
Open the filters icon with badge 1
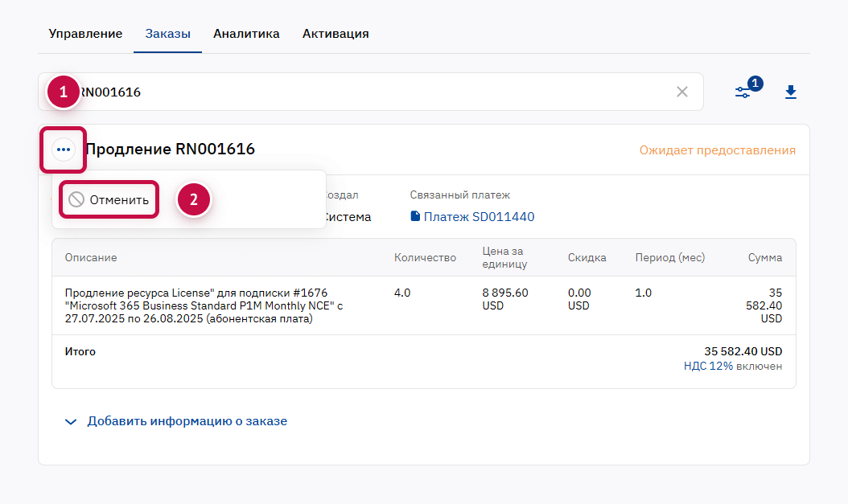(x=743, y=92)
